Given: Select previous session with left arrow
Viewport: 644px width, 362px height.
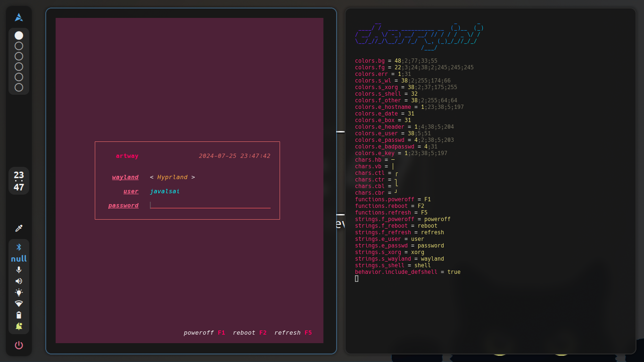Looking at the screenshot, I should coord(152,177).
